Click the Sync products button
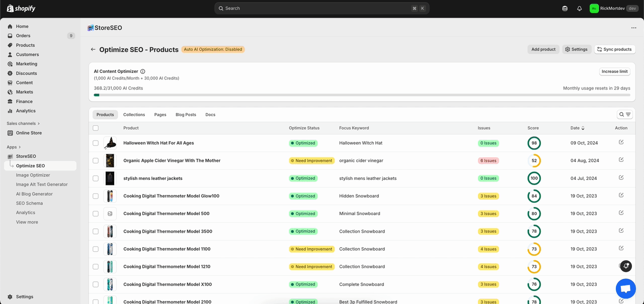 coord(614,49)
